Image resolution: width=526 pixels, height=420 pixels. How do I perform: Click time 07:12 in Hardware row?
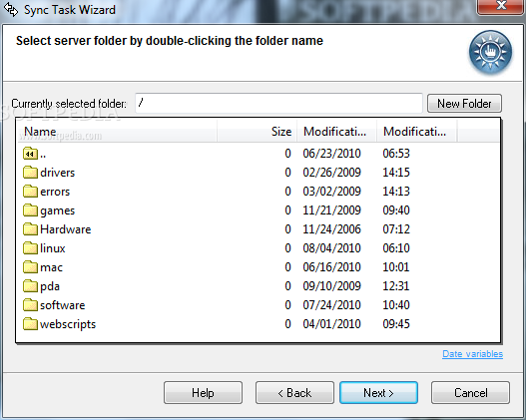(x=396, y=229)
